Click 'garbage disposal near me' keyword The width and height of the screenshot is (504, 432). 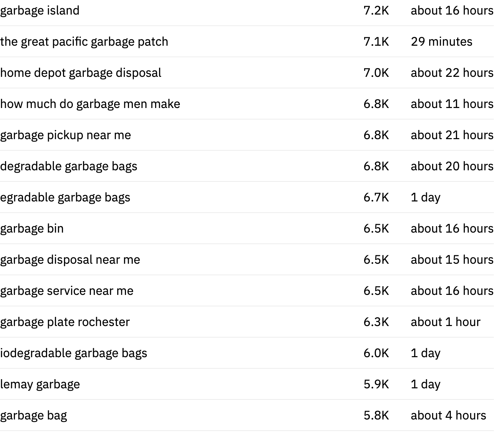click(70, 260)
